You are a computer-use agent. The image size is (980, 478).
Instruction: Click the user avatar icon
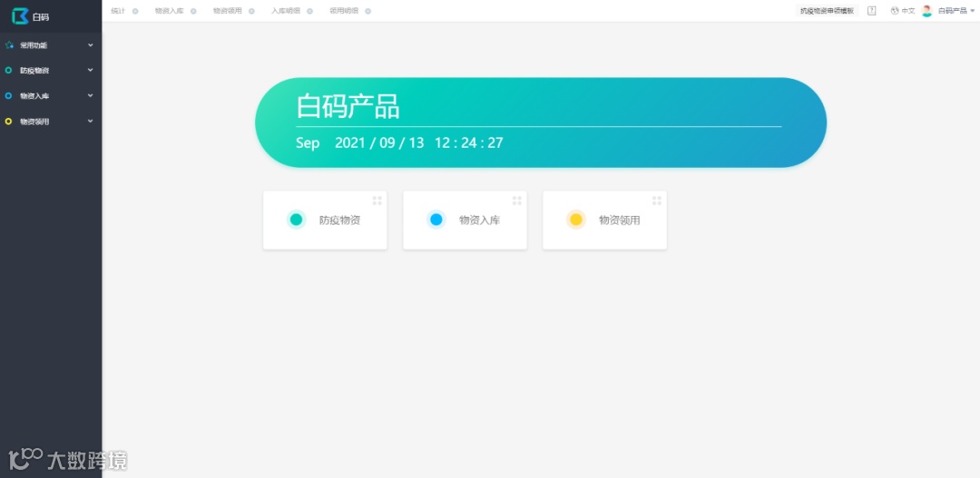click(x=926, y=11)
